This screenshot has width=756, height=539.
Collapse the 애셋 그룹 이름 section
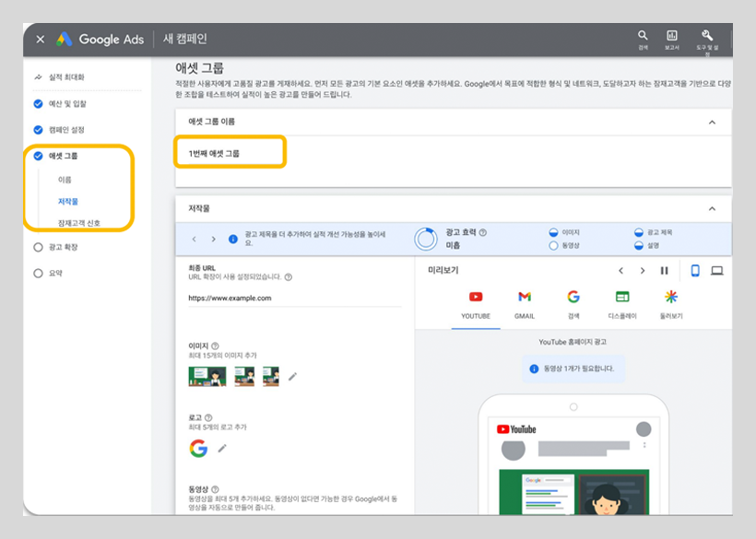712,123
